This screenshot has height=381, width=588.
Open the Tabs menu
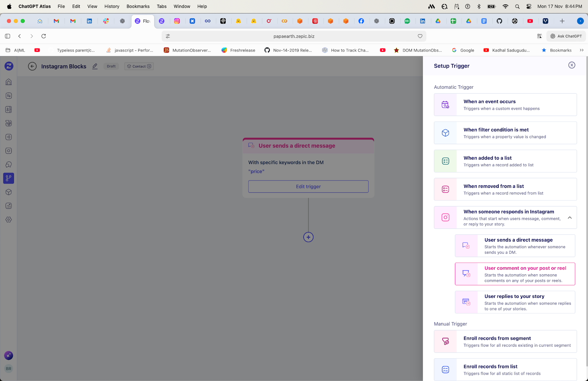(162, 6)
